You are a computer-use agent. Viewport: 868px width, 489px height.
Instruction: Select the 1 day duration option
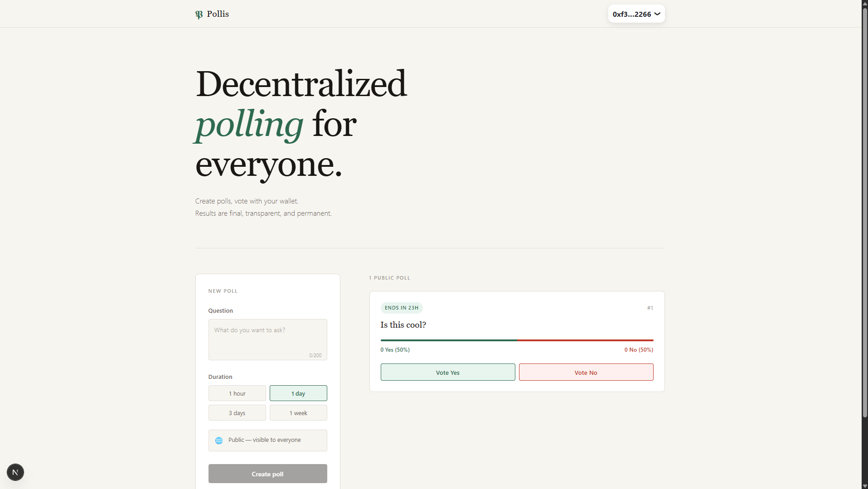pyautogui.click(x=298, y=393)
